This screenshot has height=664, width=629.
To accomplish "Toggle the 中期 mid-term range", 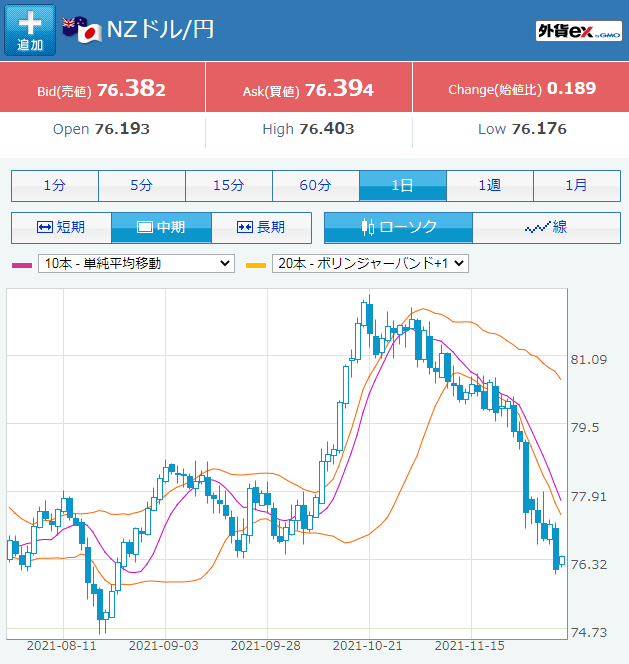I will (161, 227).
